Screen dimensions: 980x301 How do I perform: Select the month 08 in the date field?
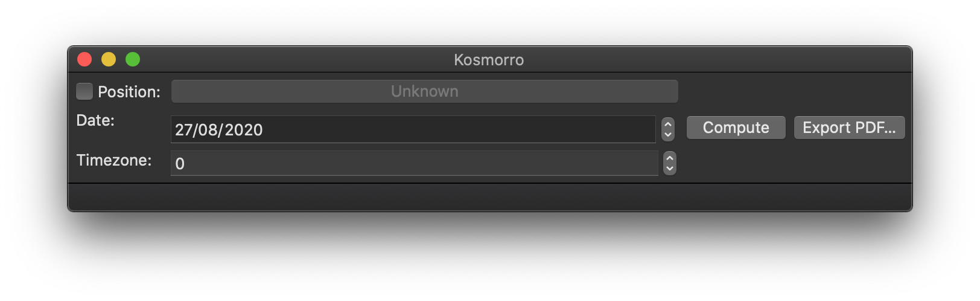coord(209,130)
